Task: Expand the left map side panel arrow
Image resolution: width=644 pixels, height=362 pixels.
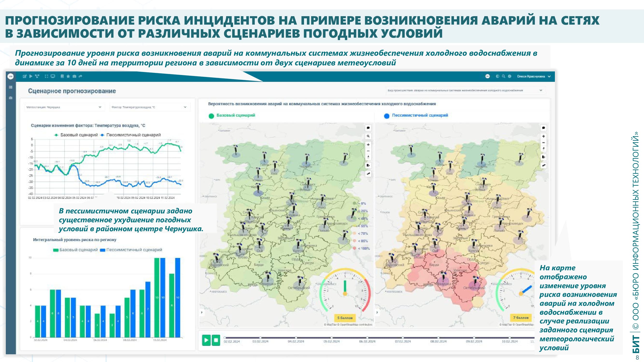Action: (202, 313)
